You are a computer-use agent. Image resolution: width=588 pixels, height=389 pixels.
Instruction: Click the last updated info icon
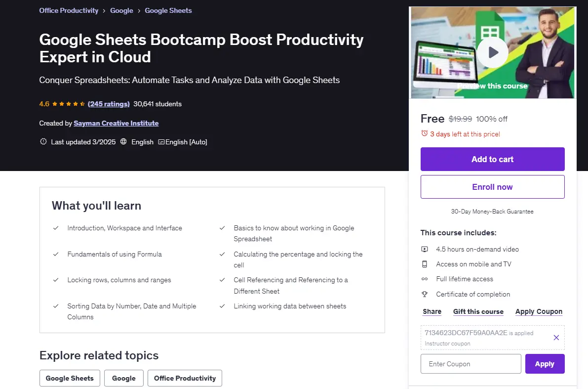43,141
